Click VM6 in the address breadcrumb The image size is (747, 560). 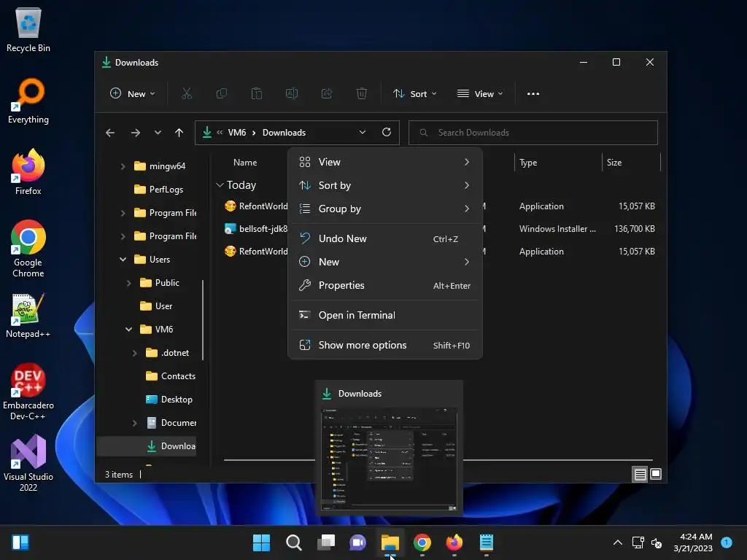[x=237, y=133]
